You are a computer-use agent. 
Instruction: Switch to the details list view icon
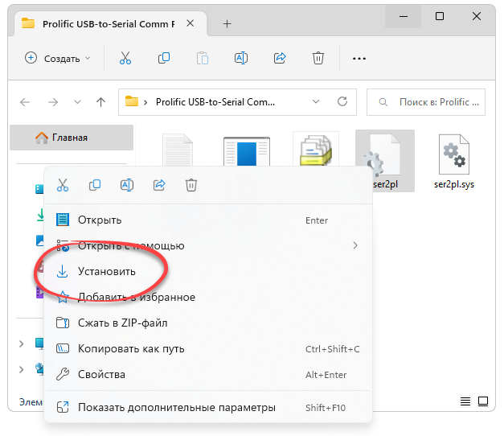tap(465, 401)
